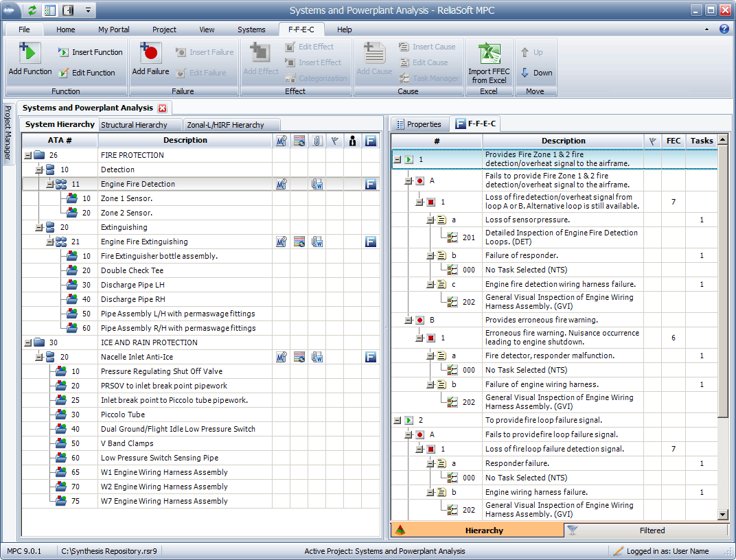The width and height of the screenshot is (736, 560).
Task: Select the Filtered view button
Action: [x=645, y=530]
